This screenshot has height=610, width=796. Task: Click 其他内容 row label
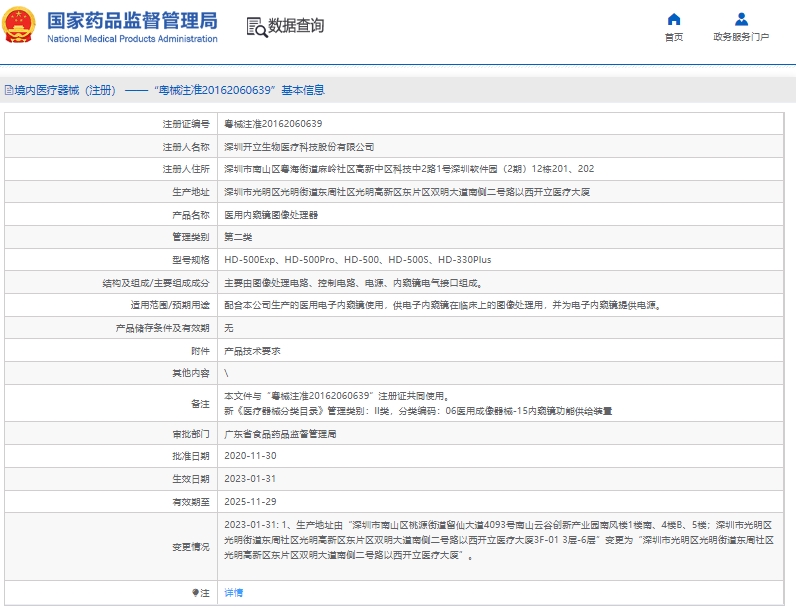[190, 373]
